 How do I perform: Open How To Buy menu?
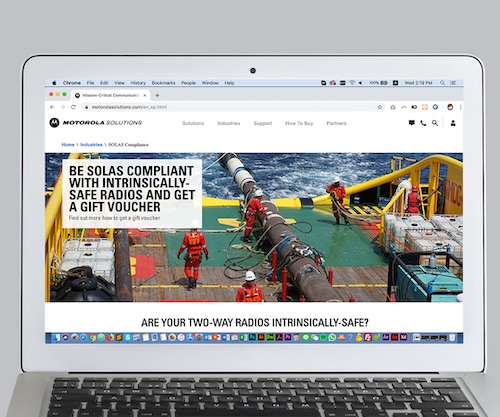299,123
